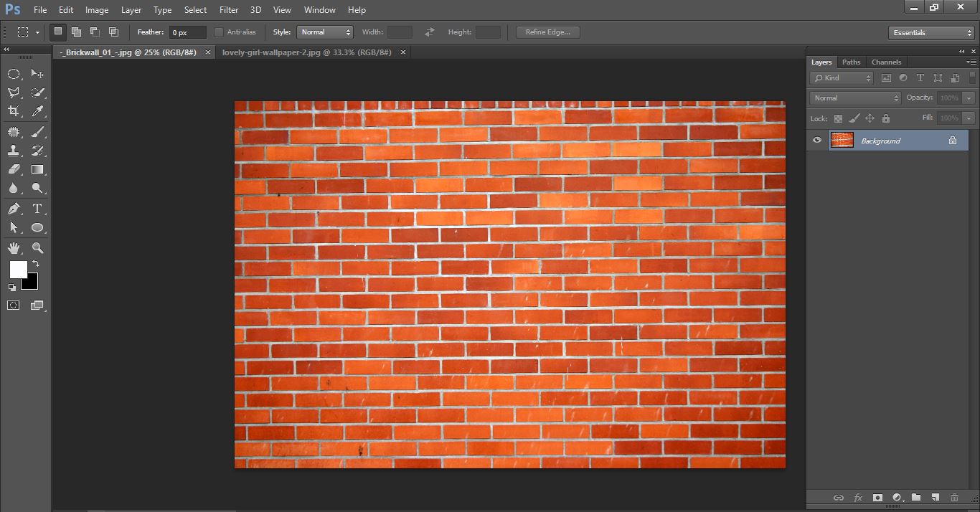The image size is (980, 512).
Task: Open the Filter menu
Action: [x=228, y=9]
